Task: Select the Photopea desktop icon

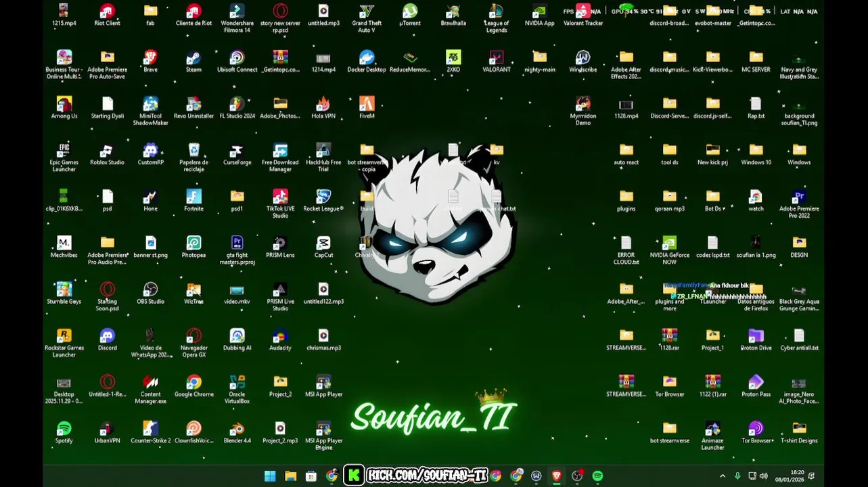Action: tap(193, 247)
